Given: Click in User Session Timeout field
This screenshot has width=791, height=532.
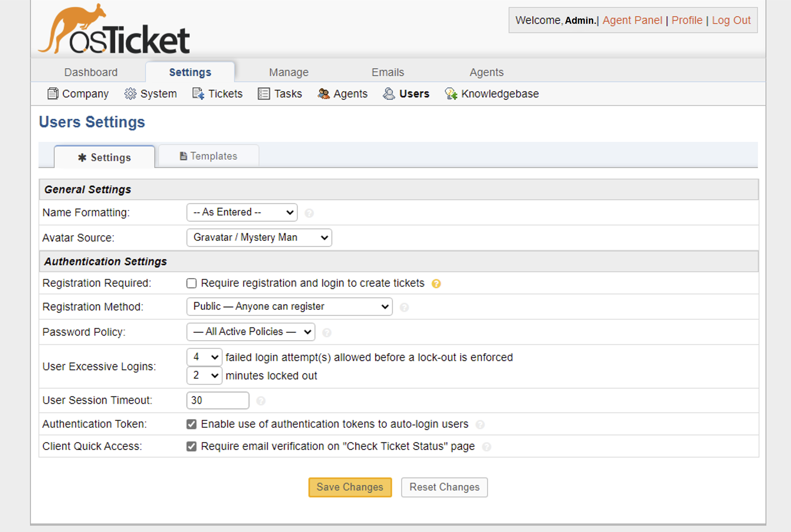Looking at the screenshot, I should click(x=218, y=400).
